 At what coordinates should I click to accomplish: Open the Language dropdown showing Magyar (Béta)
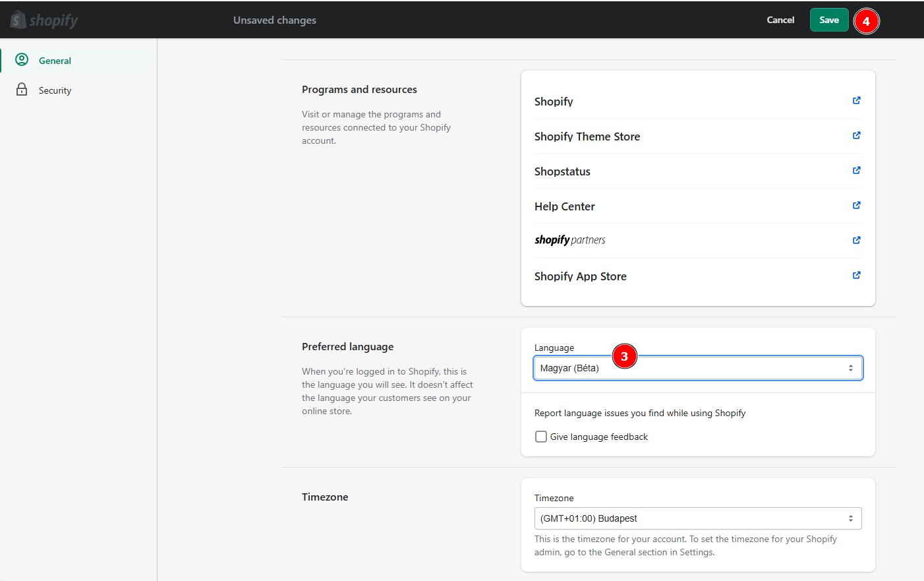pos(697,368)
